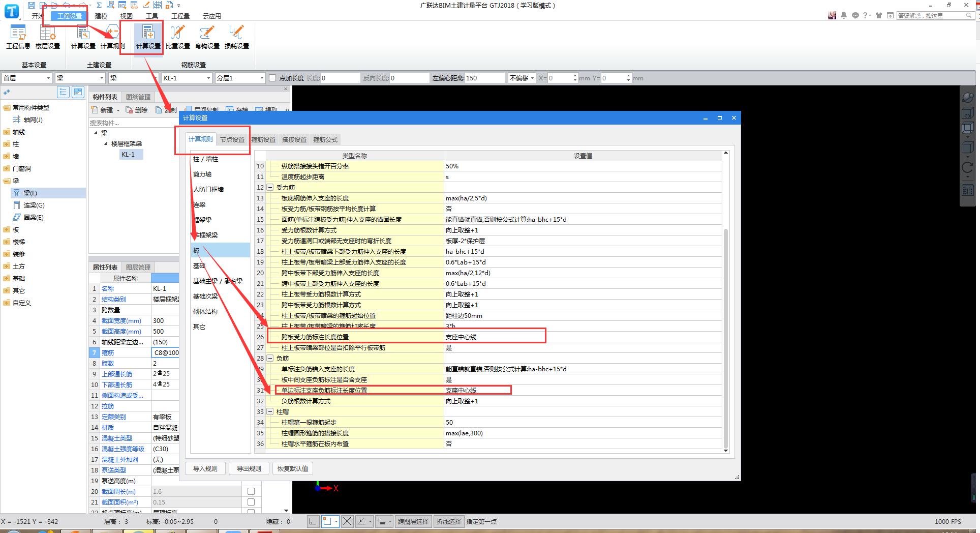This screenshot has height=533, width=980.
Task: Click the chat bubble feedback icon
Action: pyautogui.click(x=855, y=16)
